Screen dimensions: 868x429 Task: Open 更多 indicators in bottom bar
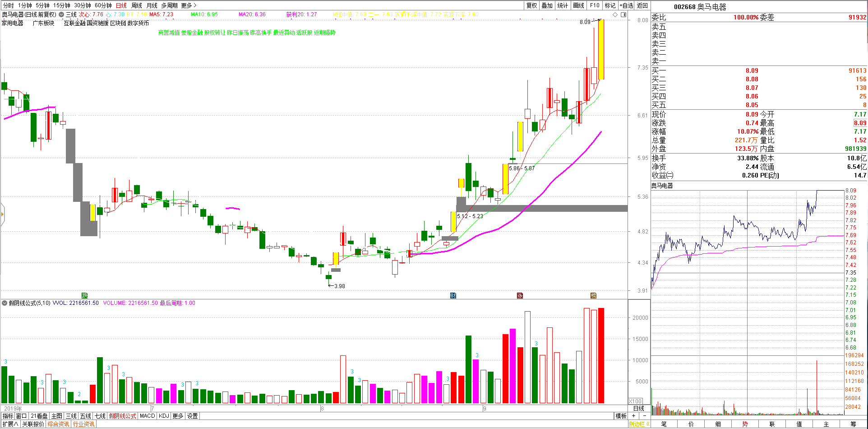tap(178, 416)
